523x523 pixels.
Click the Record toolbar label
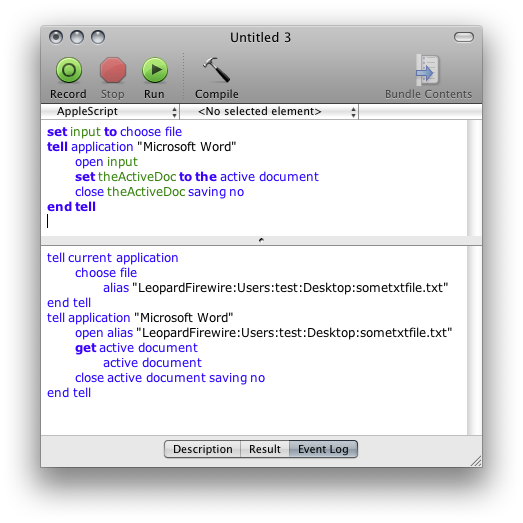click(68, 94)
